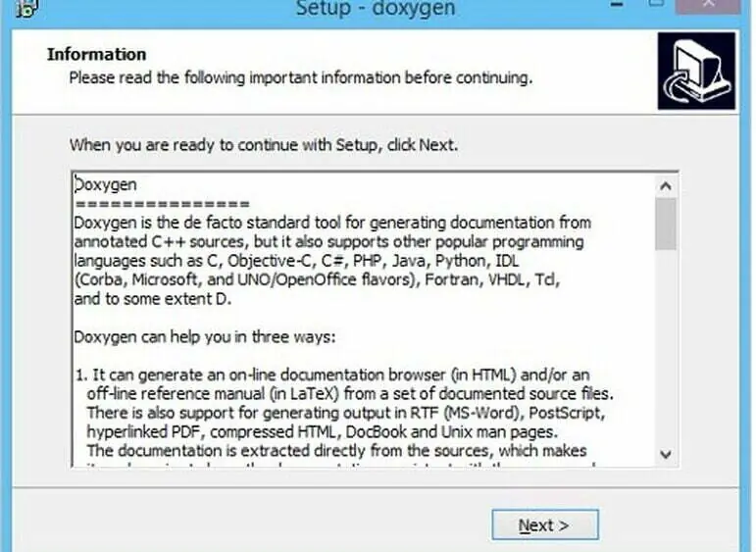This screenshot has height=552, width=756.
Task: Maximize the Setup - doxygen window
Action: tap(656, 4)
